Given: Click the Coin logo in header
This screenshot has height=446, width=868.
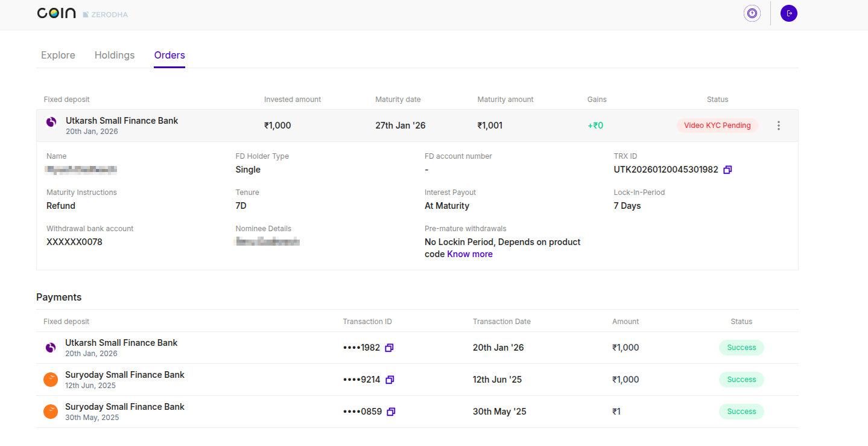Looking at the screenshot, I should (x=56, y=13).
